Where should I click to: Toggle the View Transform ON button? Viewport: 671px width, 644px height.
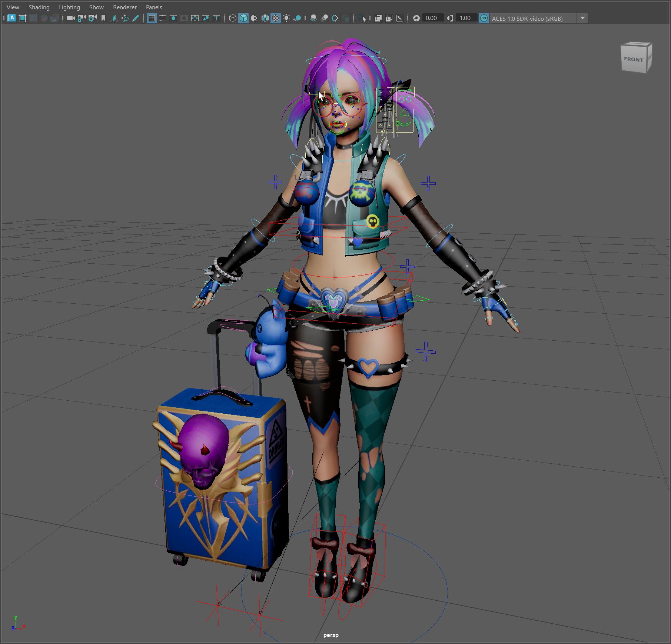coord(484,18)
